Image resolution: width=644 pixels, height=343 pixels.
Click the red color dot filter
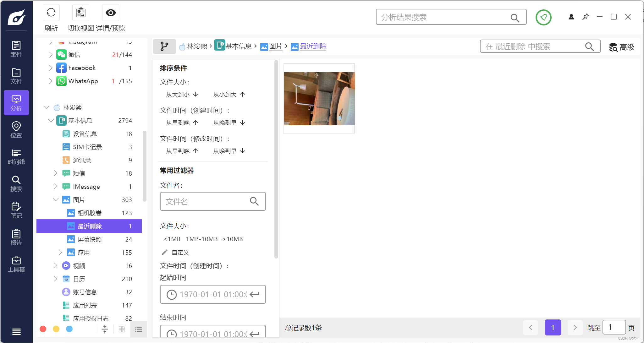43,329
